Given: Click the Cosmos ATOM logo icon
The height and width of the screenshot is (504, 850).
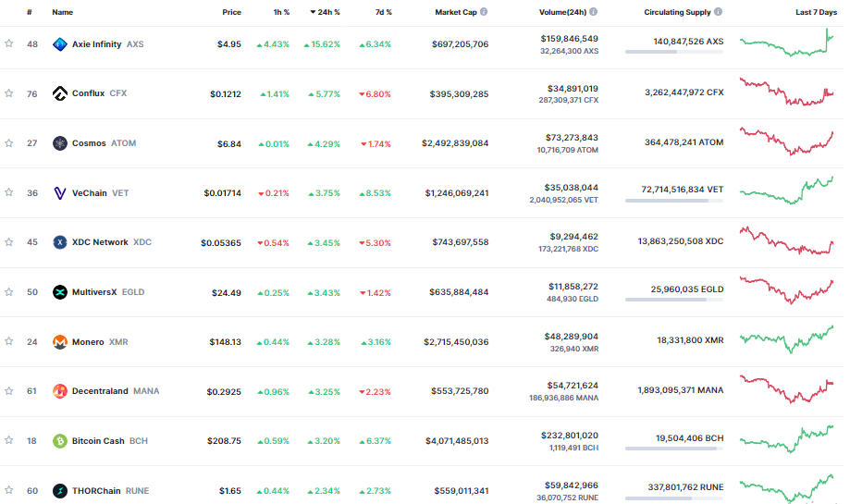Looking at the screenshot, I should pos(60,143).
